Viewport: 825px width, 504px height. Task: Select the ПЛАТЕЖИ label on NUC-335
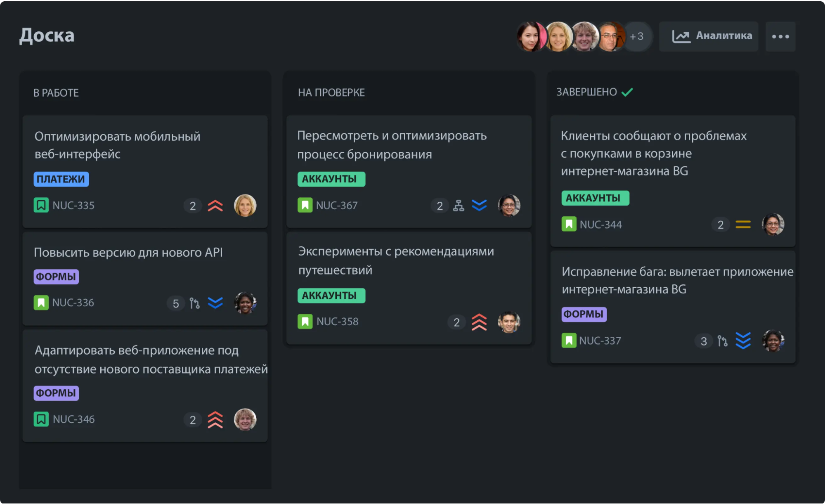61,179
